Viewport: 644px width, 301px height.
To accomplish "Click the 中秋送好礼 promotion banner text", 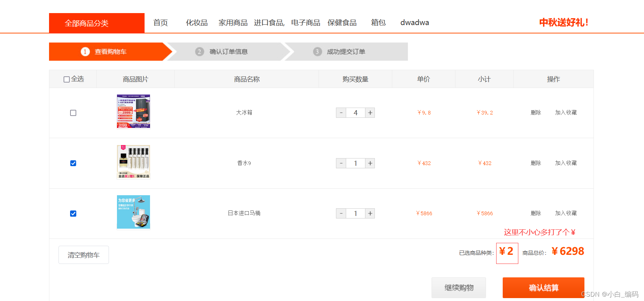I will [564, 23].
